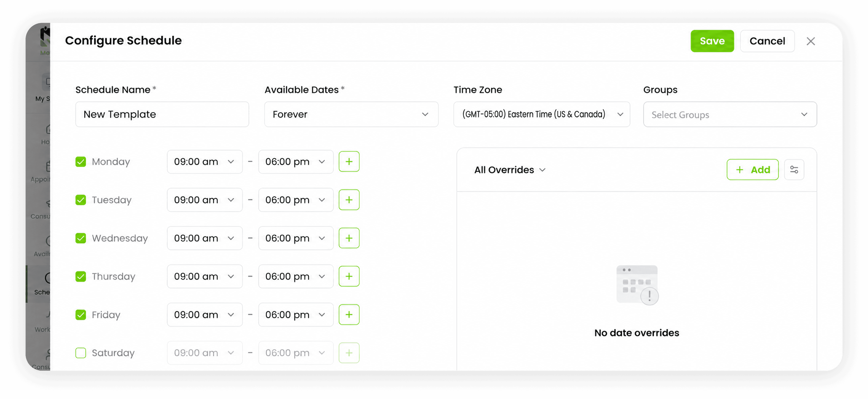This screenshot has height=399, width=868.
Task: Add a time slot for Monday
Action: tap(349, 162)
